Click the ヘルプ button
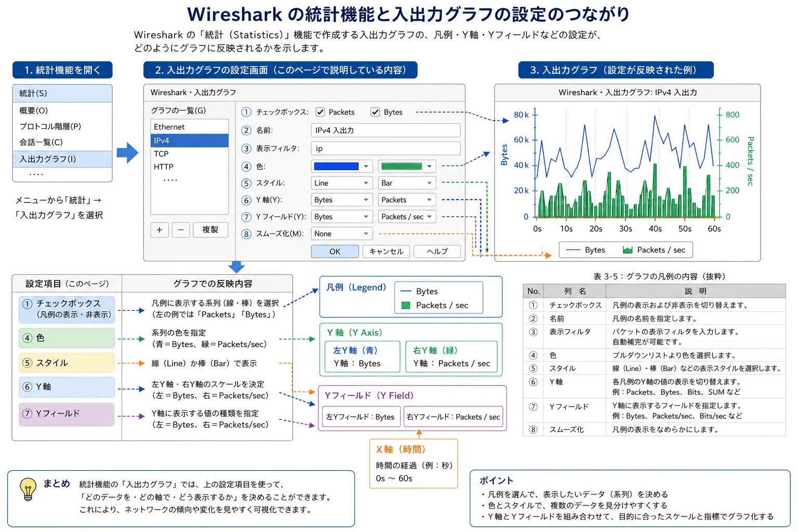Image resolution: width=798 pixels, height=532 pixels. tap(437, 251)
